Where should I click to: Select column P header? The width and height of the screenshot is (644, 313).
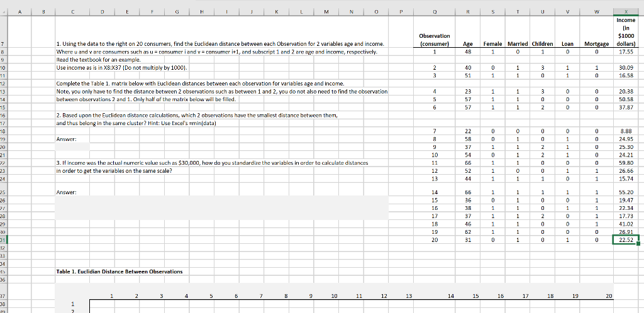(401, 13)
